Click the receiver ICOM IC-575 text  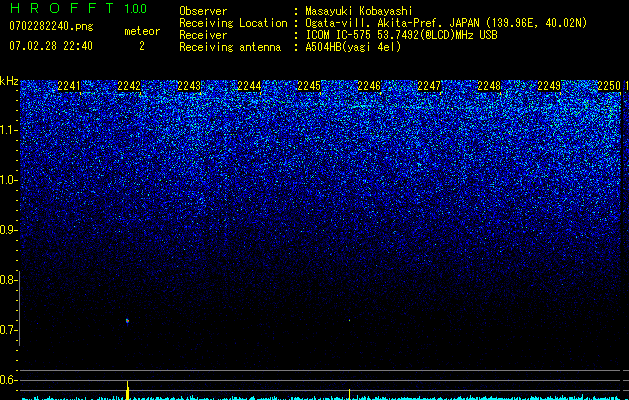click(x=401, y=35)
